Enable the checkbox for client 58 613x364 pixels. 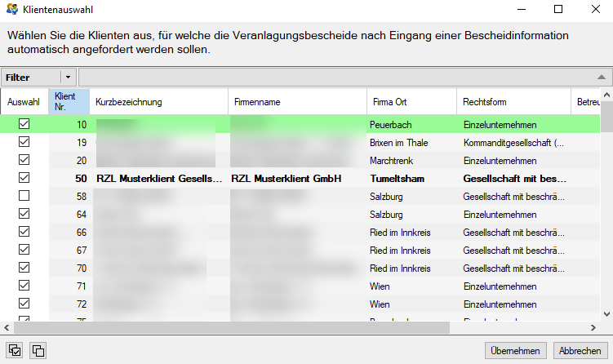click(24, 196)
